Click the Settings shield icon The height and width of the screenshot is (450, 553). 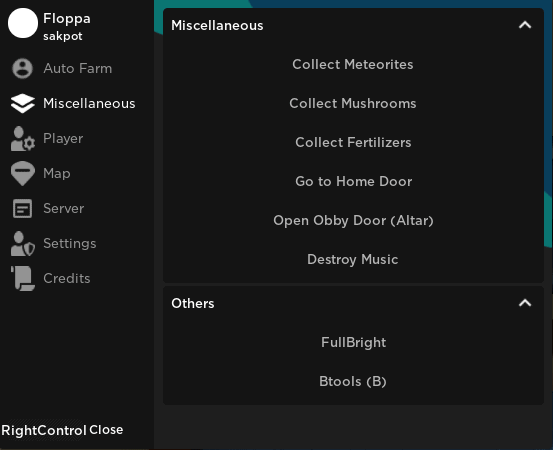point(23,243)
